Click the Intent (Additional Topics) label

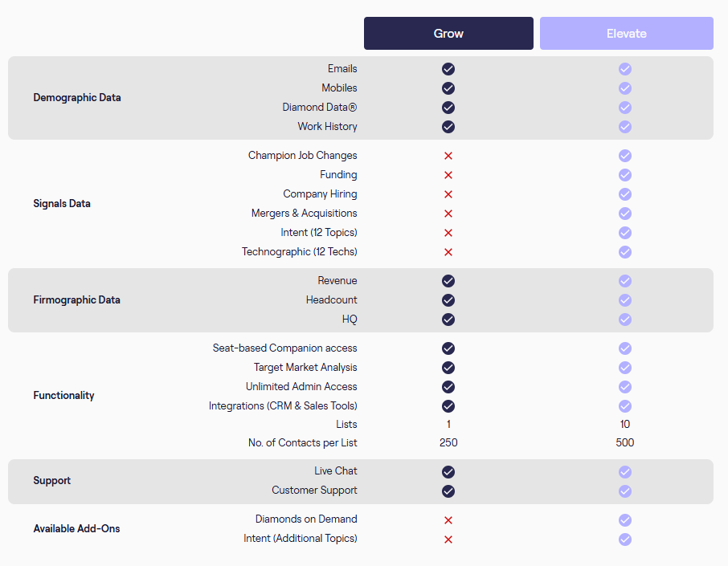point(301,539)
